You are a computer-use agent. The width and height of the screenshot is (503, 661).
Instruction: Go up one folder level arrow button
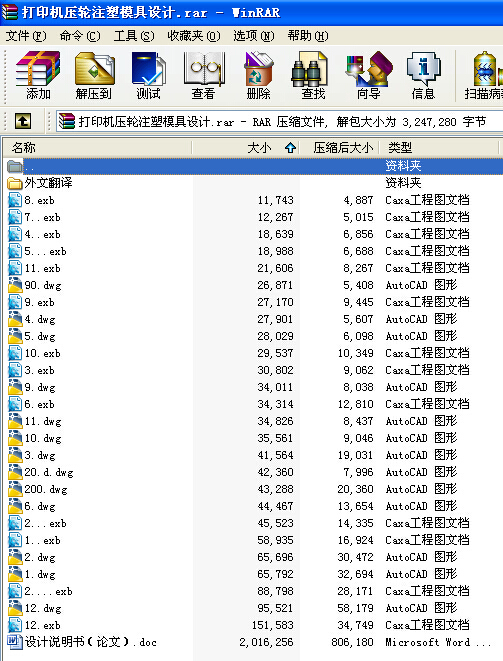pos(23,121)
